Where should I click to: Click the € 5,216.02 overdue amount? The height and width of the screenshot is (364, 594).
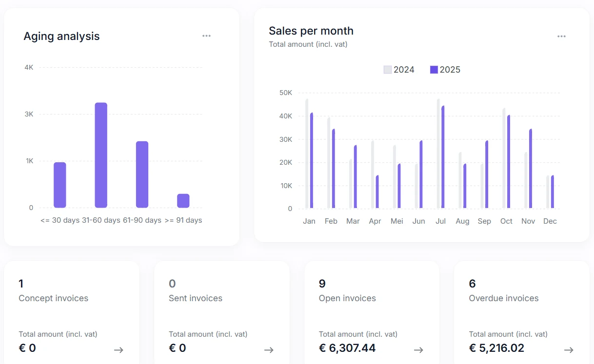[496, 348]
